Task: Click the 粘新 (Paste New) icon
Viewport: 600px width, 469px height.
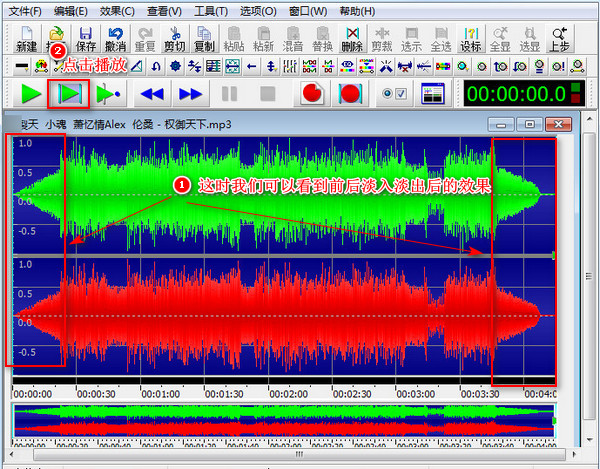Action: click(263, 39)
